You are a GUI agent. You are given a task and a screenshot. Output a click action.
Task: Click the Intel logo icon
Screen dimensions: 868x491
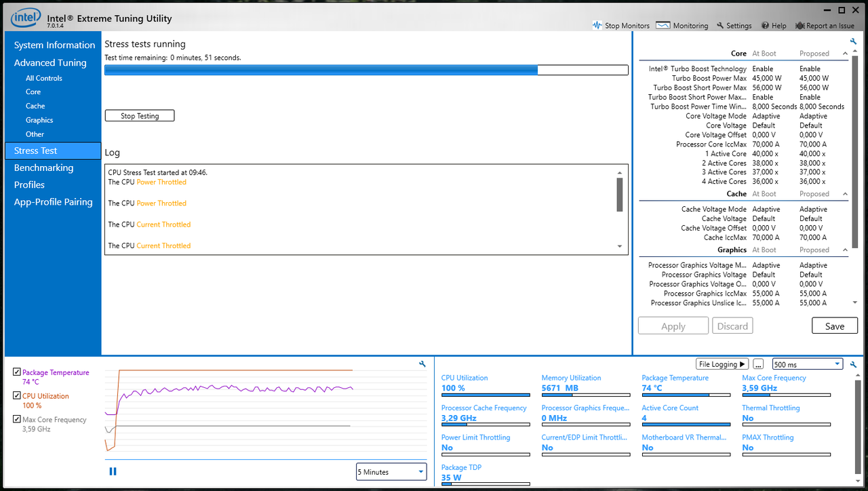(26, 17)
